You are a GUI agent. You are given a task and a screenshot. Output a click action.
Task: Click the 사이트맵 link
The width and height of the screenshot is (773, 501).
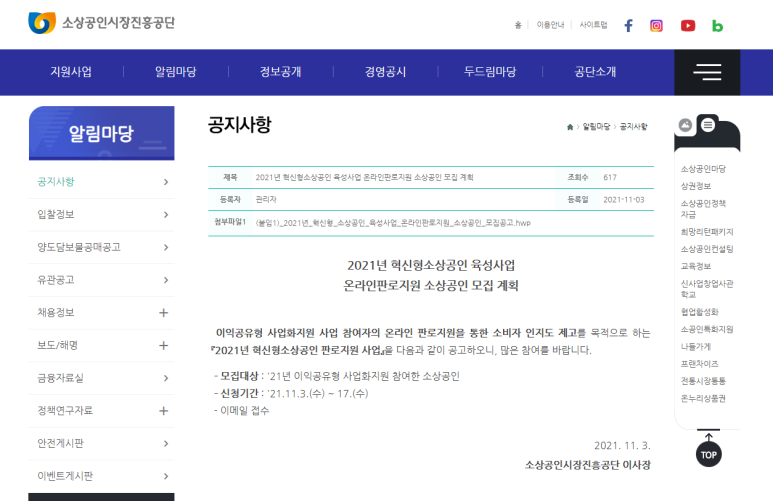(x=593, y=25)
